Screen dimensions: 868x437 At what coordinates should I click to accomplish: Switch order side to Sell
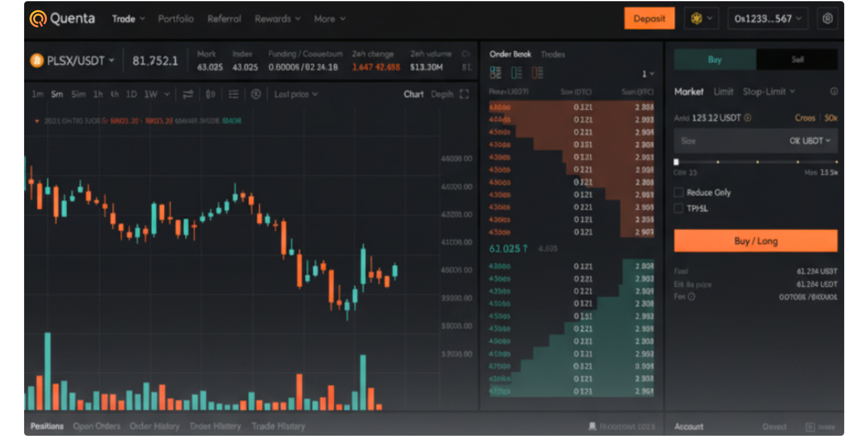797,60
